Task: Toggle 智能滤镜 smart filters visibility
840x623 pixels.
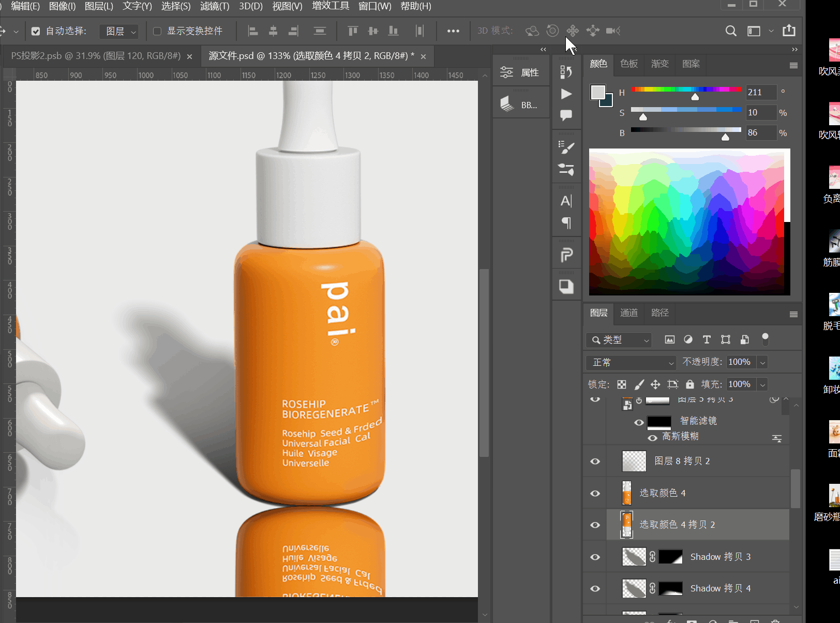Action: 639,422
